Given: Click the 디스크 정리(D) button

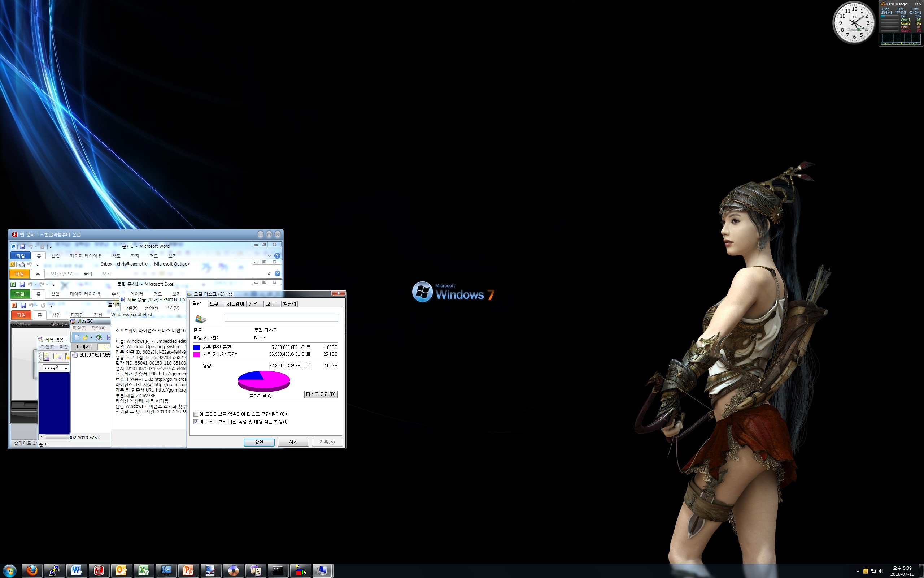Looking at the screenshot, I should tap(321, 394).
